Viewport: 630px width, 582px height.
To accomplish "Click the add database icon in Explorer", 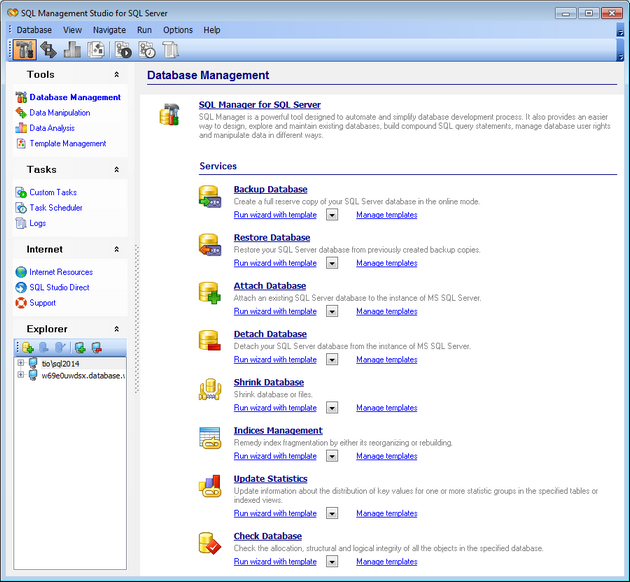I will [27, 347].
